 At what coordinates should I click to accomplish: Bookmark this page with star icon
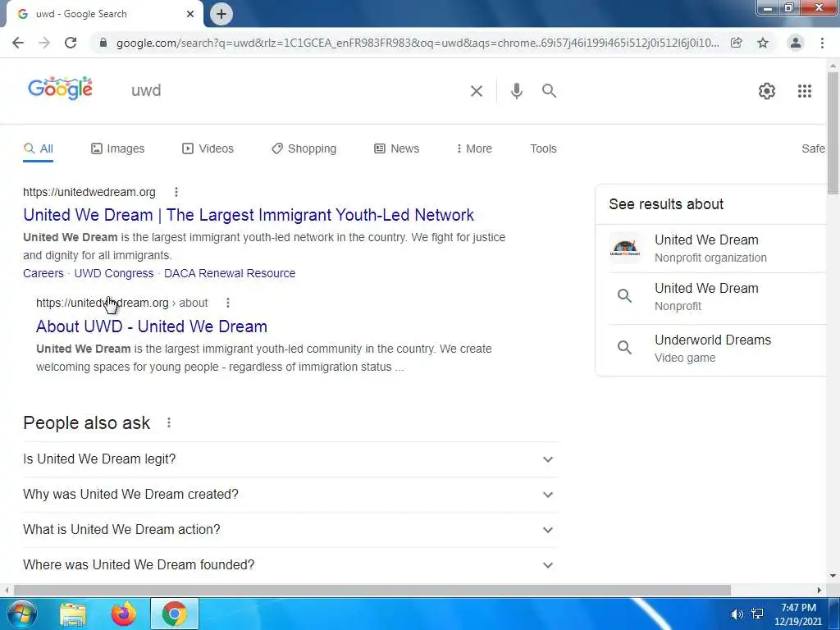click(x=763, y=43)
